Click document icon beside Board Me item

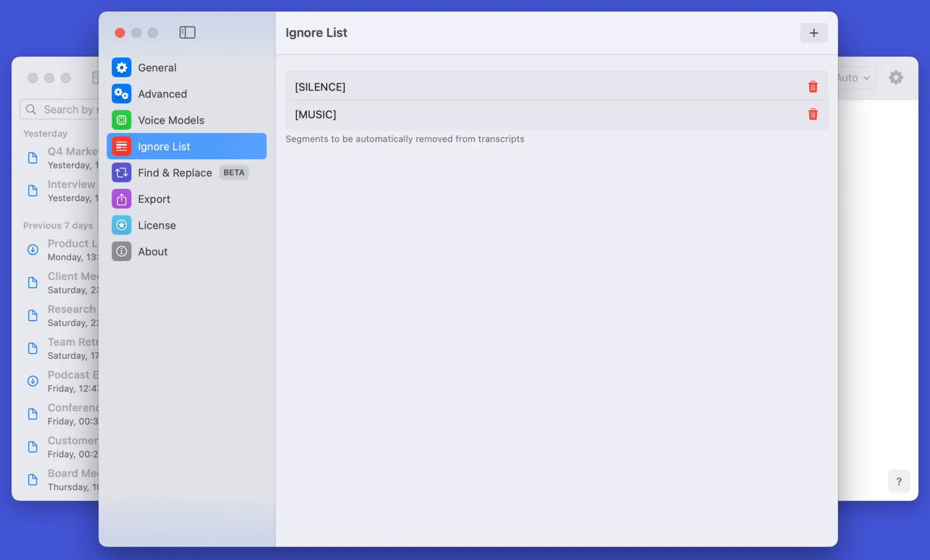point(33,480)
